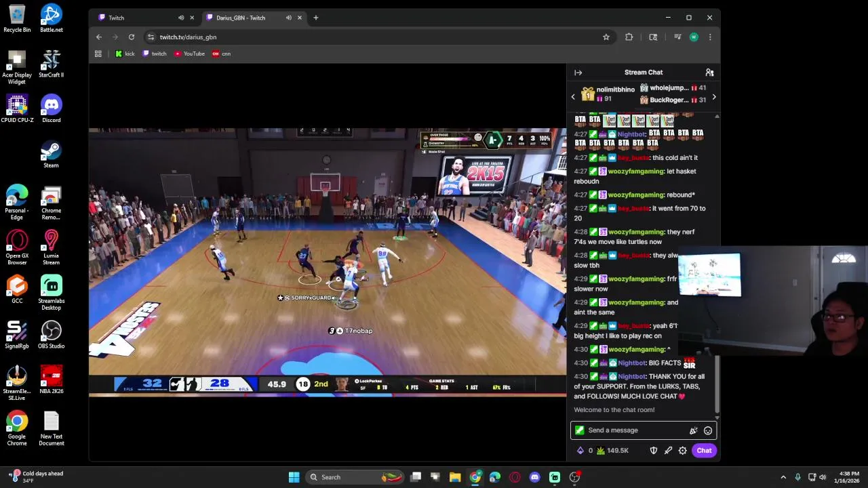Open the celebration party popper icon
The width and height of the screenshot is (868, 488).
pyautogui.click(x=693, y=430)
